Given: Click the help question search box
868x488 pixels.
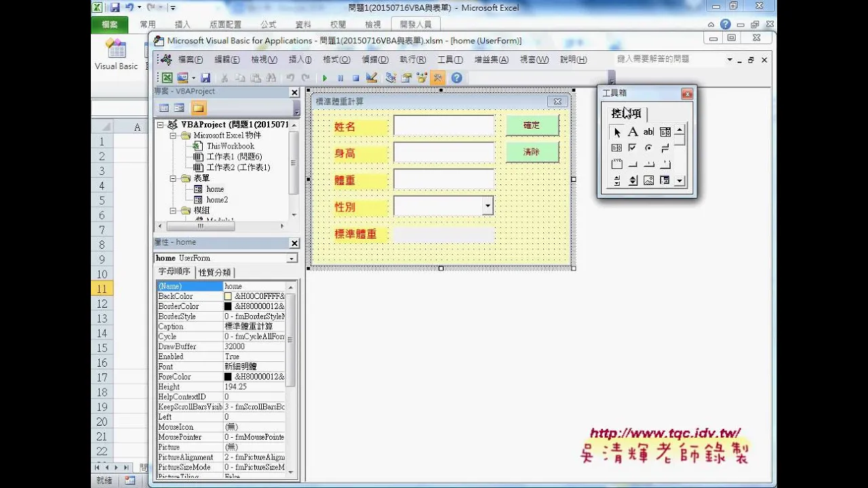Looking at the screenshot, I should pos(670,60).
